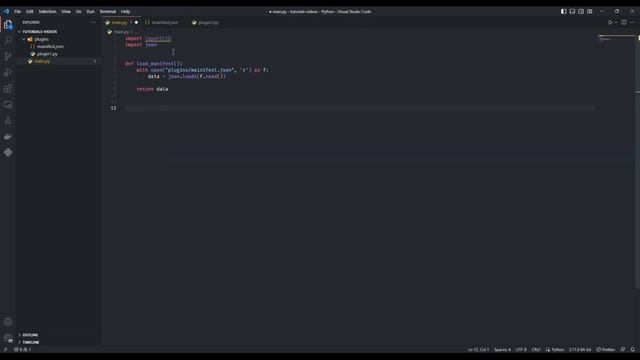Image resolution: width=640 pixels, height=360 pixels.
Task: Open the Remote Explorer view
Action: (x=8, y=104)
